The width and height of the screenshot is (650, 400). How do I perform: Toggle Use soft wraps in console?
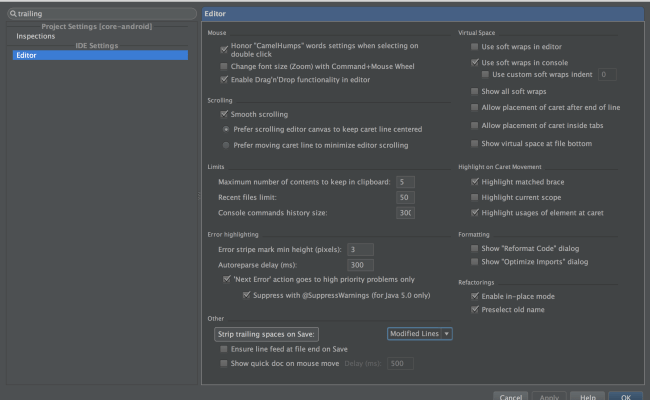point(474,63)
